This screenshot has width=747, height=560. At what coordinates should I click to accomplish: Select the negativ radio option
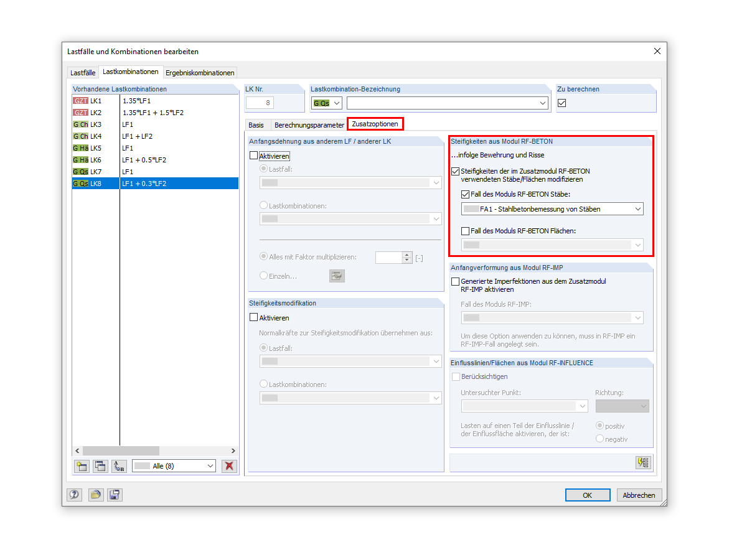(600, 439)
